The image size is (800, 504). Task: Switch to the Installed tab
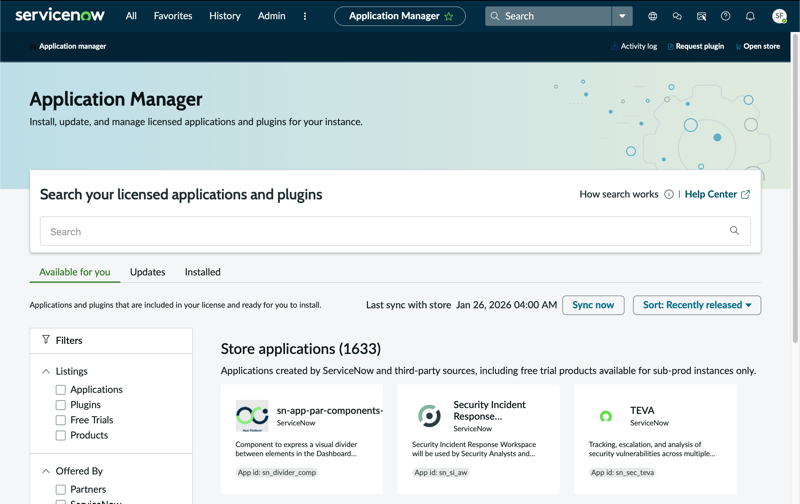203,272
